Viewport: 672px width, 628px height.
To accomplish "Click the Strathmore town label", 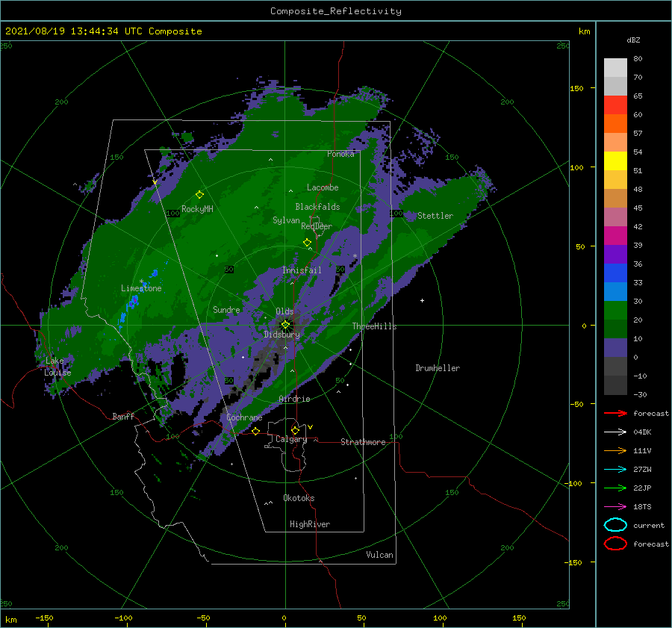I will [x=363, y=442].
